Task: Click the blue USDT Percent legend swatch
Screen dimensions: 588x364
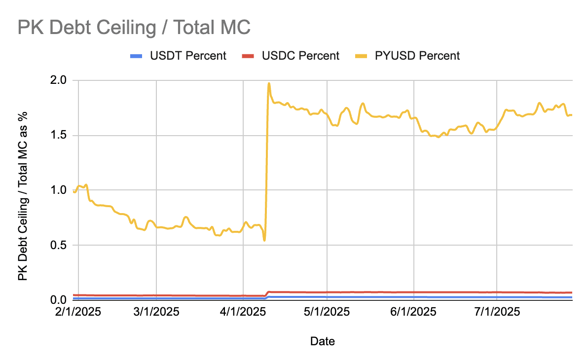Action: (x=137, y=56)
